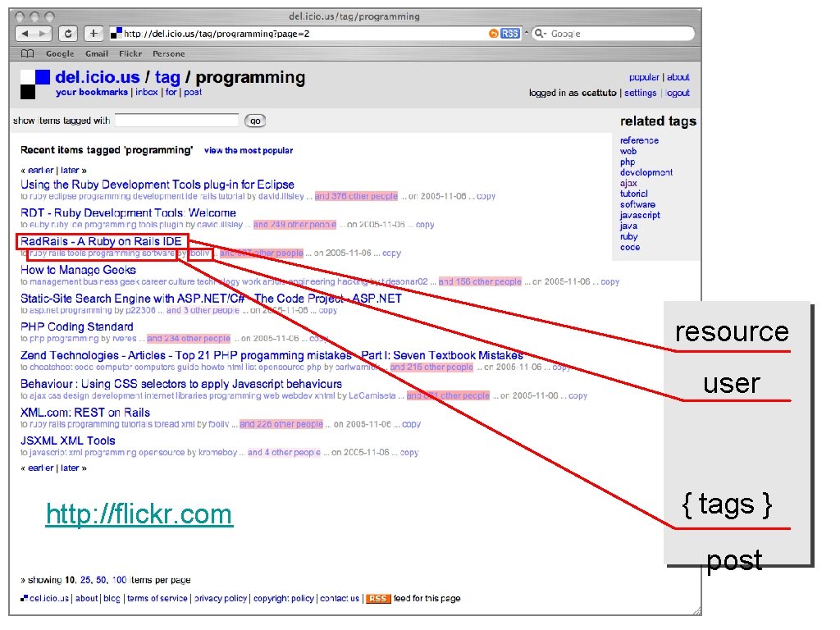This screenshot has width=840, height=630.
Task: Open the inbox link
Action: click(x=146, y=92)
